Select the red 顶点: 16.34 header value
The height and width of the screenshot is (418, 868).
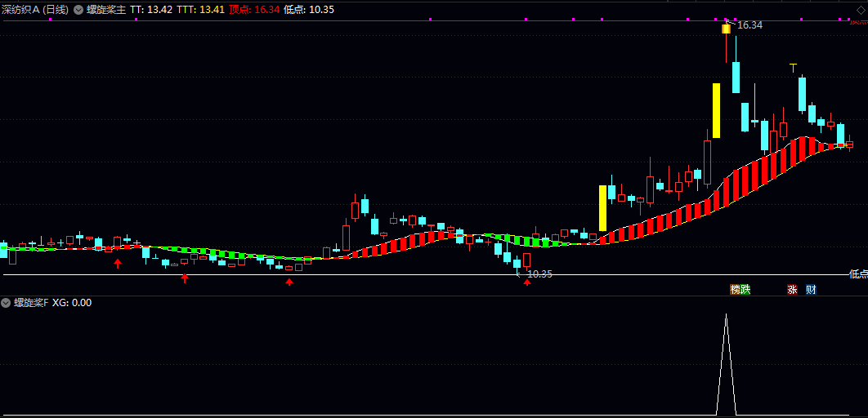[x=254, y=10]
